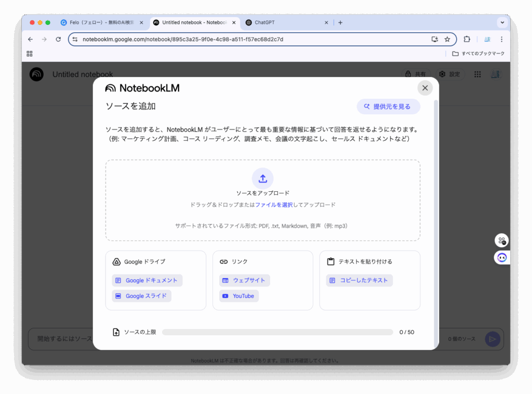Switch to the Felo browser tab
The image size is (532, 394).
[101, 22]
